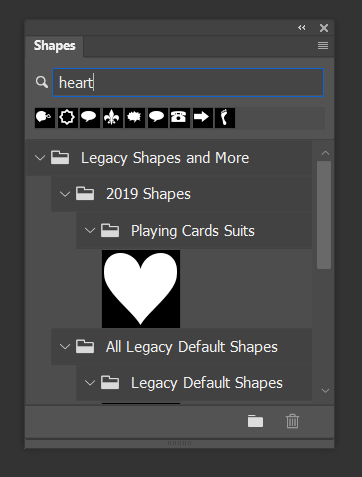Collapse Legacy Shapes and More group
The width and height of the screenshot is (362, 477).
[40, 158]
